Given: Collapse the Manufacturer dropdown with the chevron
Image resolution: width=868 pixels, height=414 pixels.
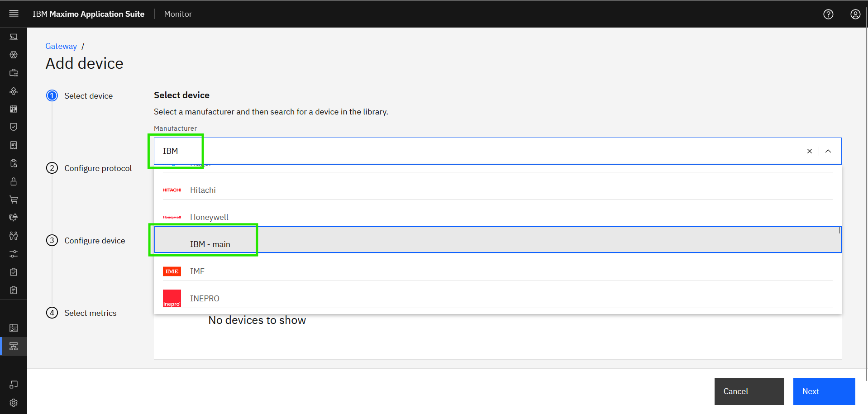Looking at the screenshot, I should [x=828, y=151].
